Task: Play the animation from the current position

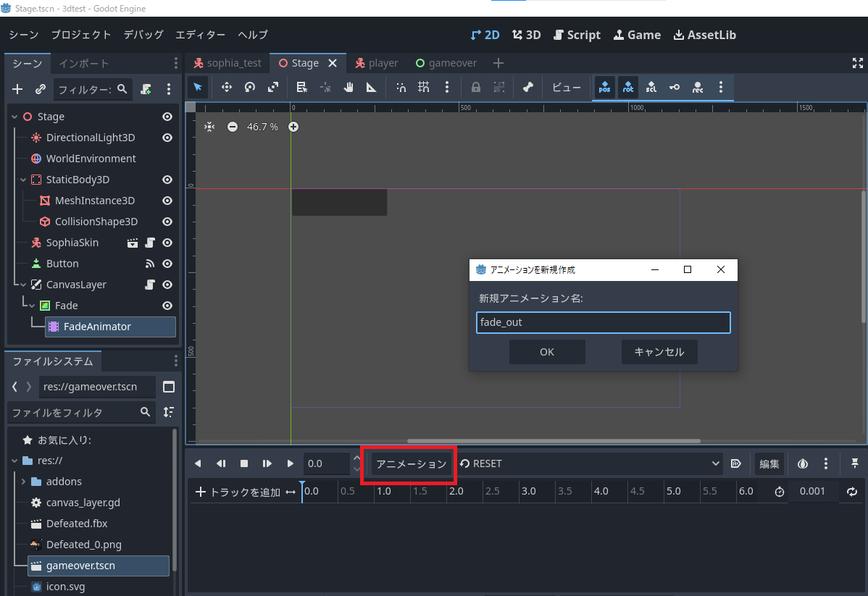Action: click(290, 463)
